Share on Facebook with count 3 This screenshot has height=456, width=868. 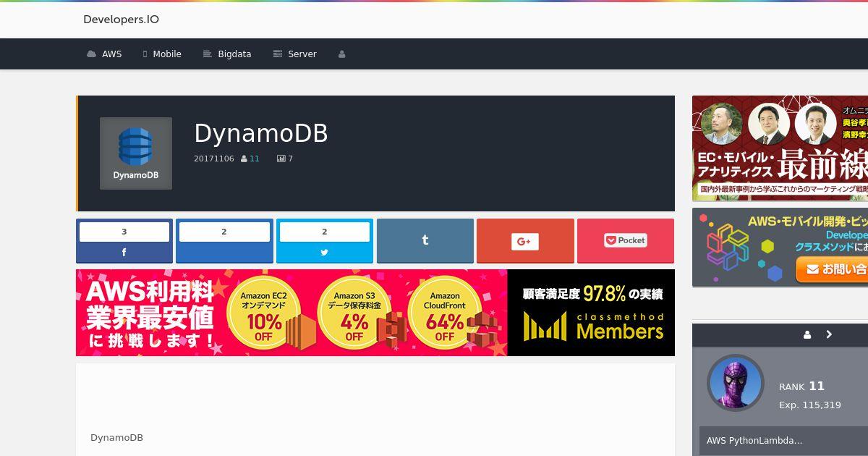pyautogui.click(x=124, y=241)
